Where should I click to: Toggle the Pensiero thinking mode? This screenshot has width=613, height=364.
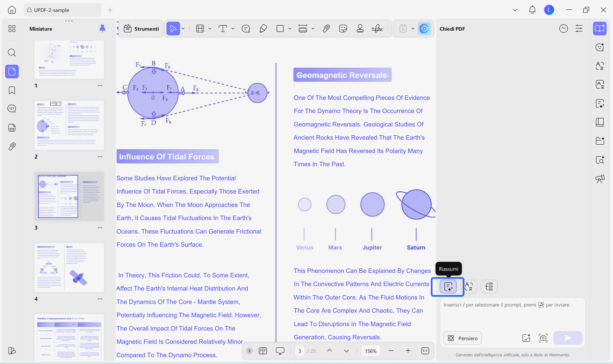coord(463,338)
